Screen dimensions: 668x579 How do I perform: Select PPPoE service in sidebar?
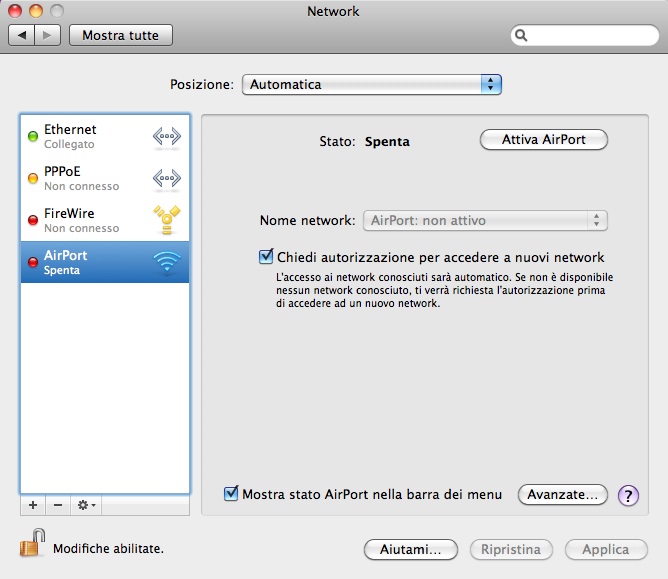[x=105, y=178]
